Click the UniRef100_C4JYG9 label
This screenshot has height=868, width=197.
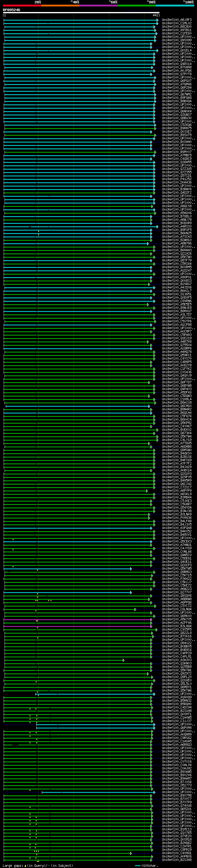click(x=177, y=548)
